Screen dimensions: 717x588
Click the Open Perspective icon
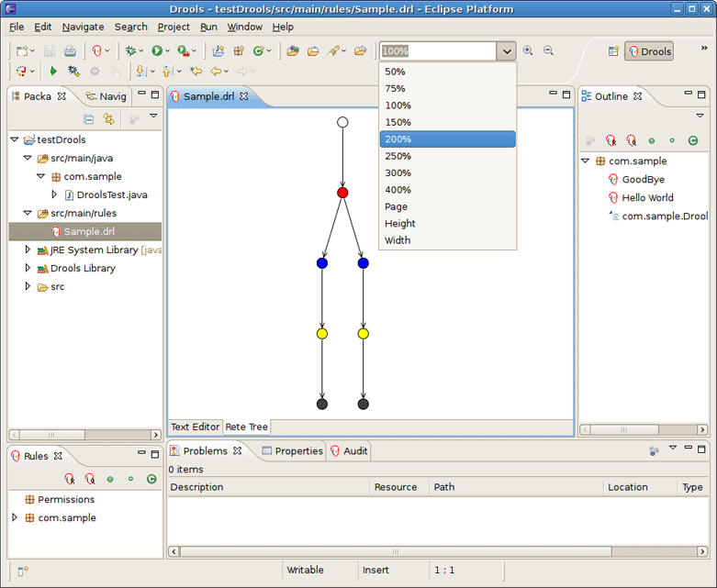click(613, 51)
